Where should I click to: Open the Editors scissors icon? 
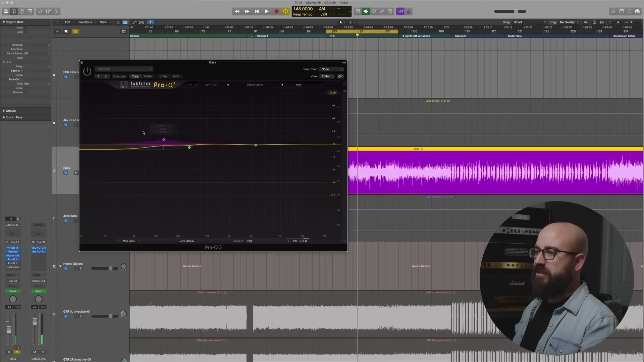pyautogui.click(x=56, y=11)
